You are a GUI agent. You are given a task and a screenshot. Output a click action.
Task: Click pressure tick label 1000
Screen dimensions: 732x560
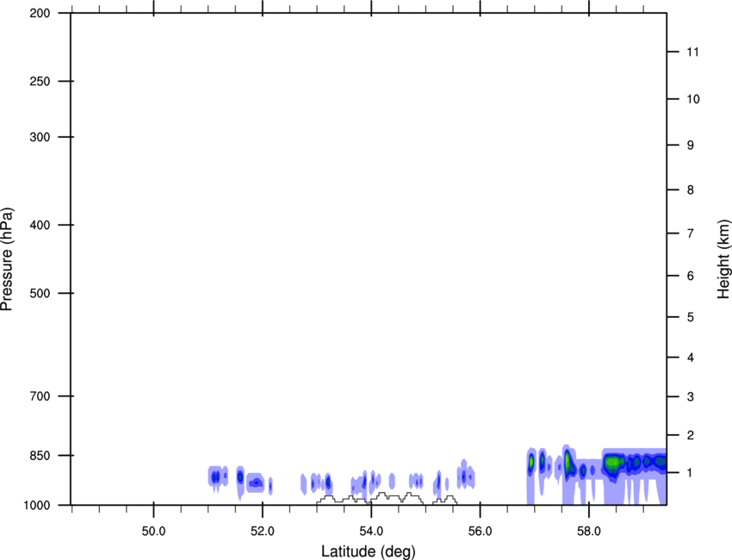[36, 505]
